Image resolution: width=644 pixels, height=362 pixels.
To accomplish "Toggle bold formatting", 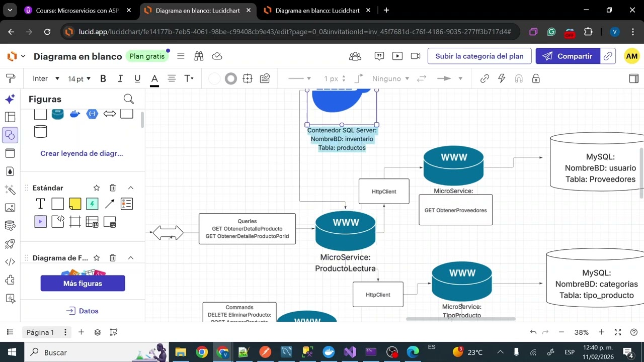I will [103, 78].
